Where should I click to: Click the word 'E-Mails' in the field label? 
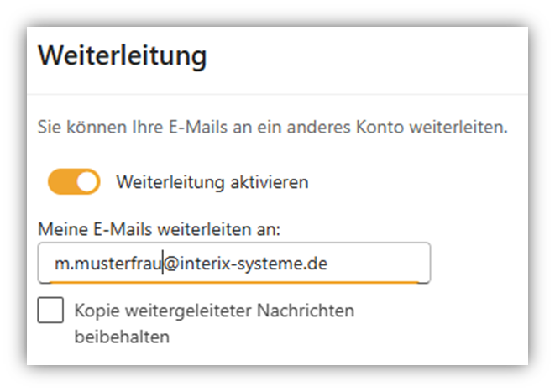tap(123, 229)
